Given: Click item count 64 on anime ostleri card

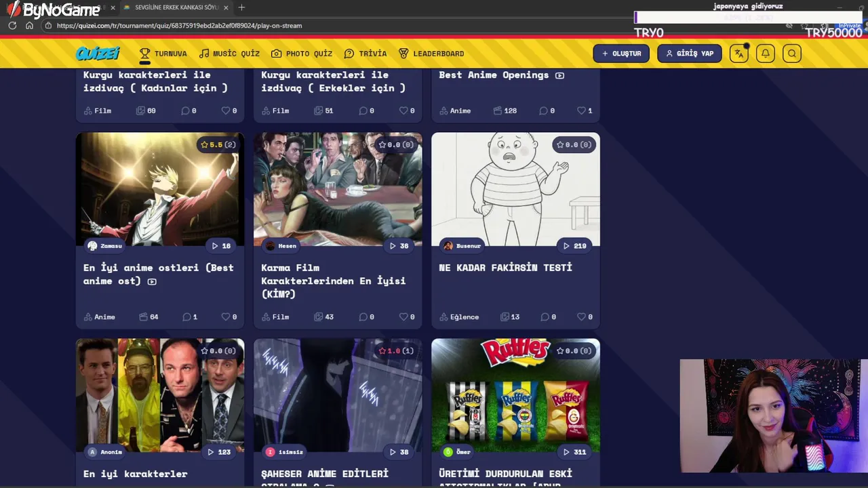Looking at the screenshot, I should [x=149, y=317].
